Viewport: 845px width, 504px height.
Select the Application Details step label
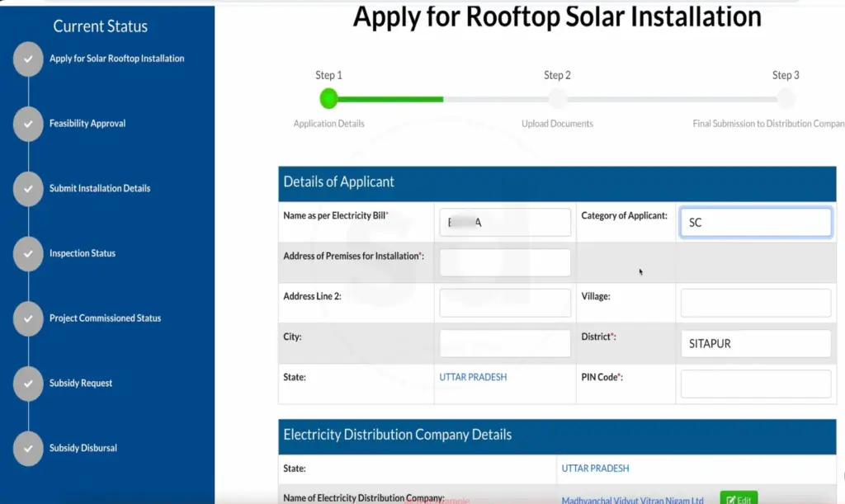(328, 123)
